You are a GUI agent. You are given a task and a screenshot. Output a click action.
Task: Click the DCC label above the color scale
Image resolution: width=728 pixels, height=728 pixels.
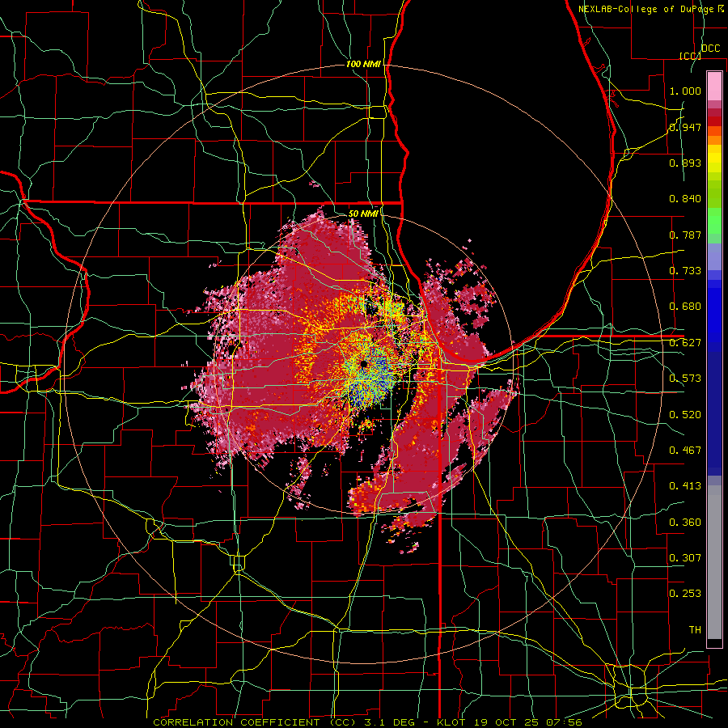tap(711, 49)
